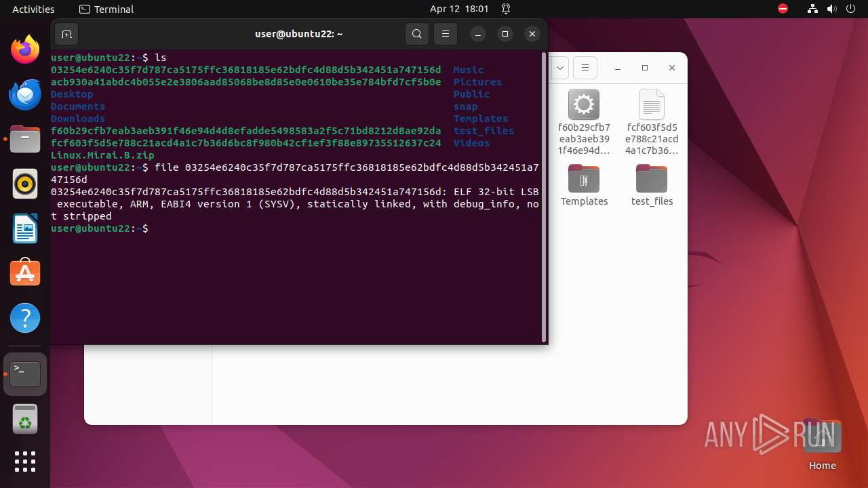Open the Home desktop icon

[x=822, y=445]
